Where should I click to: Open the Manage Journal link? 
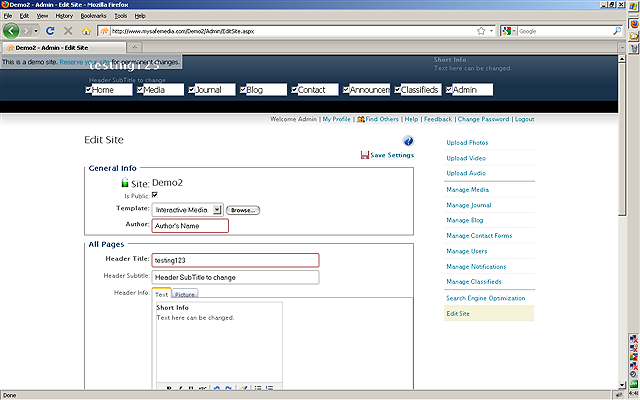click(x=468, y=204)
